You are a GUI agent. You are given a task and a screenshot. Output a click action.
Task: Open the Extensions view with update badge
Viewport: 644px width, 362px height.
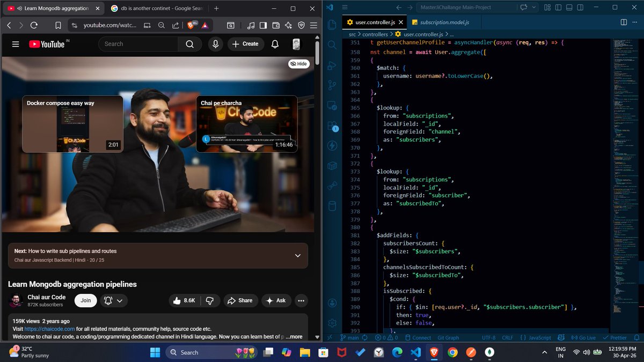[x=332, y=126]
